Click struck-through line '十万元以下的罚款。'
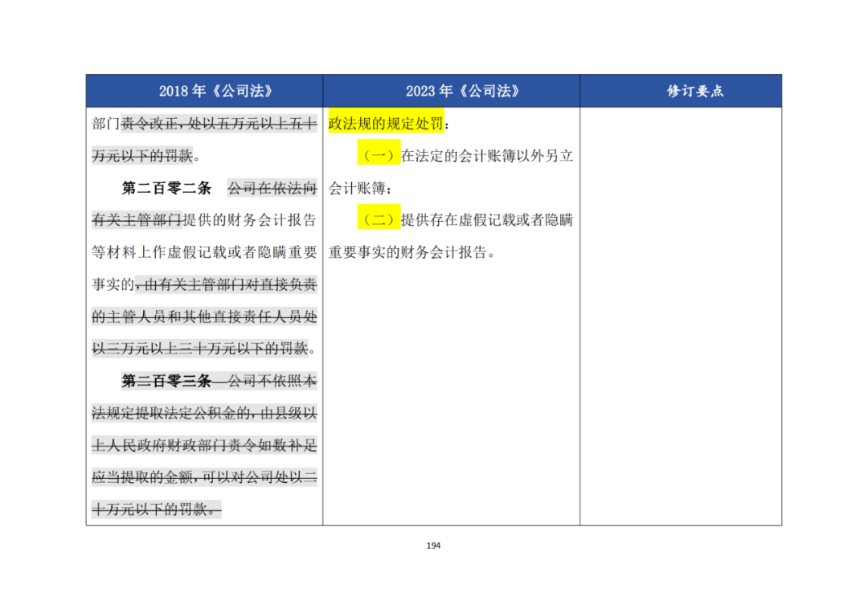The width and height of the screenshot is (868, 613). tap(157, 509)
